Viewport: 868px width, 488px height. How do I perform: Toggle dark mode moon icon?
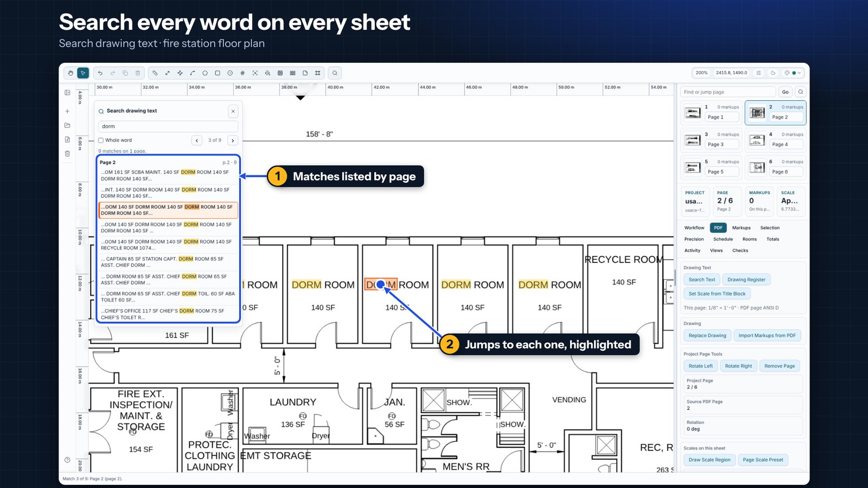point(773,73)
